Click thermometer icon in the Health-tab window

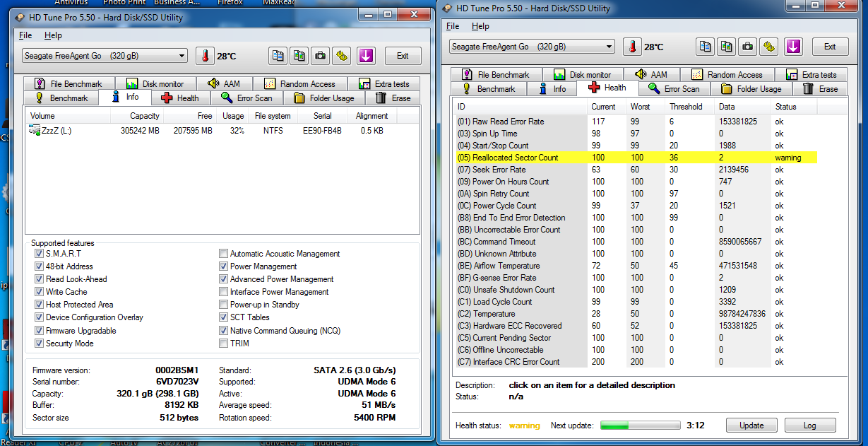pos(632,47)
